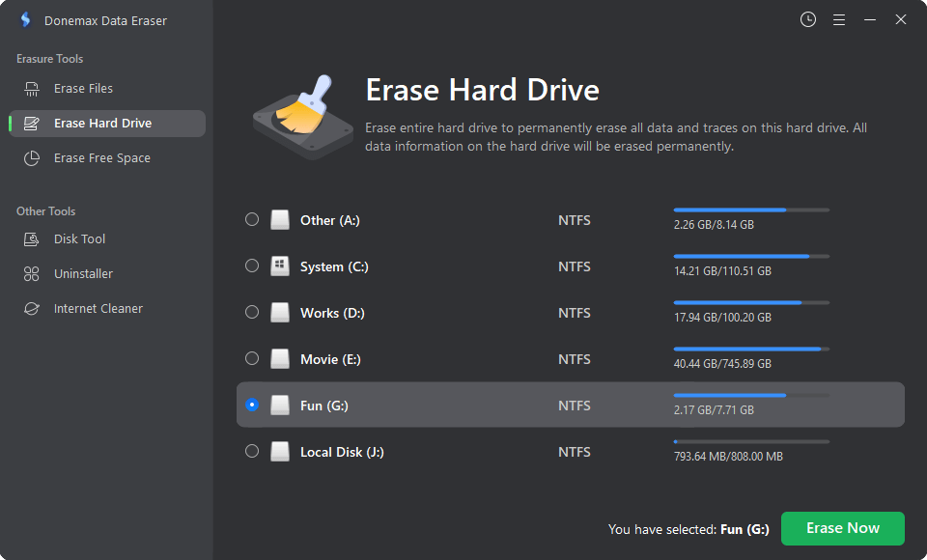927x560 pixels.
Task: Click the Works (D:) drive name
Action: click(x=332, y=313)
